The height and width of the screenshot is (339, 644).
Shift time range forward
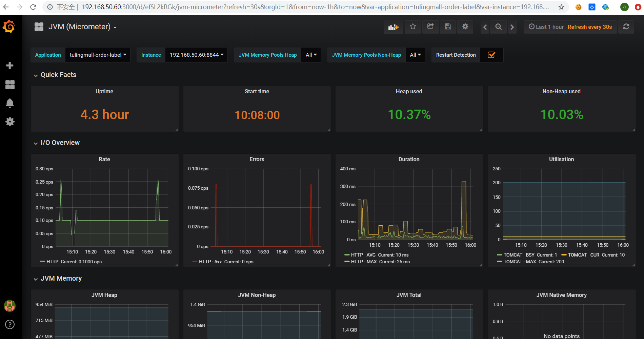click(x=512, y=27)
